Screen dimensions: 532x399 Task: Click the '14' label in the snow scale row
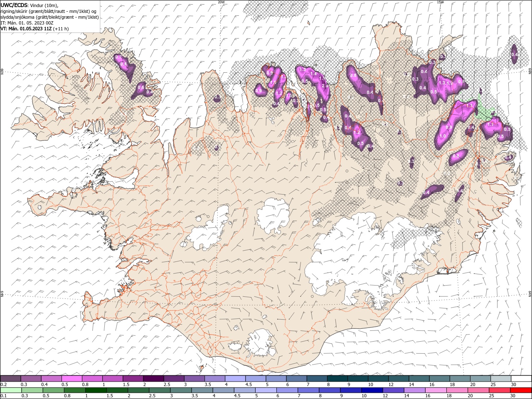click(411, 384)
